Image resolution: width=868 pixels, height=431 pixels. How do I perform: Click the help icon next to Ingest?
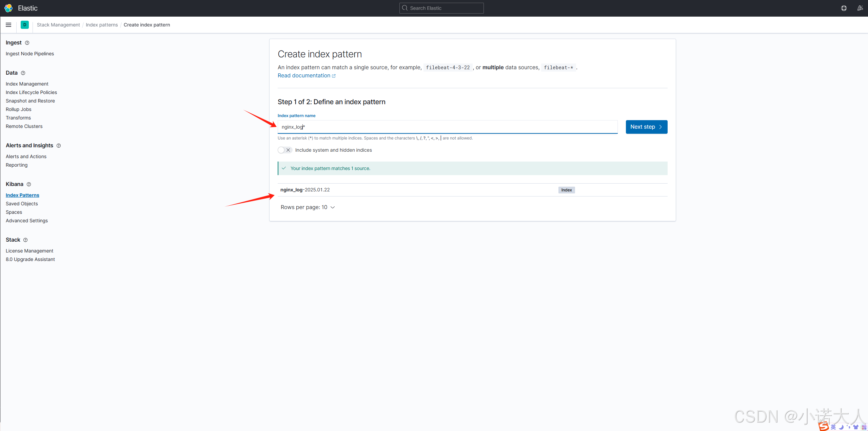pyautogui.click(x=27, y=43)
